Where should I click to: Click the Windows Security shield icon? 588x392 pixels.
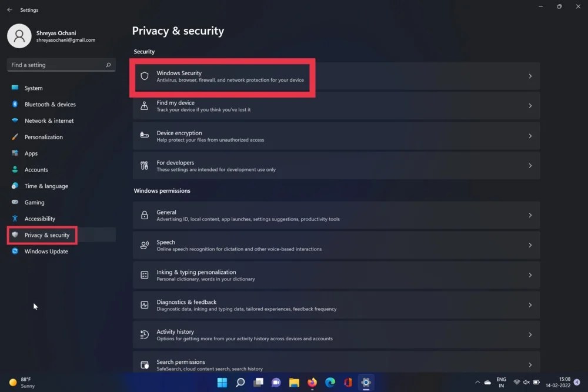point(144,76)
